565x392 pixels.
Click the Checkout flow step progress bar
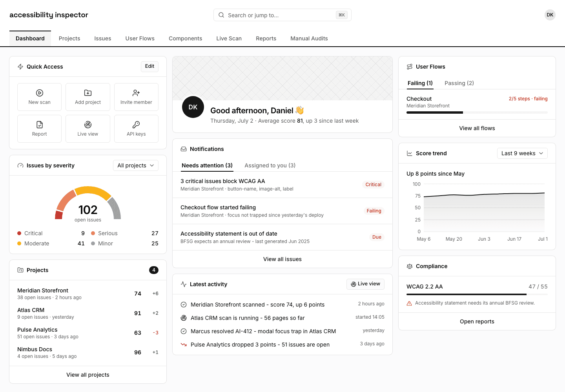[477, 113]
